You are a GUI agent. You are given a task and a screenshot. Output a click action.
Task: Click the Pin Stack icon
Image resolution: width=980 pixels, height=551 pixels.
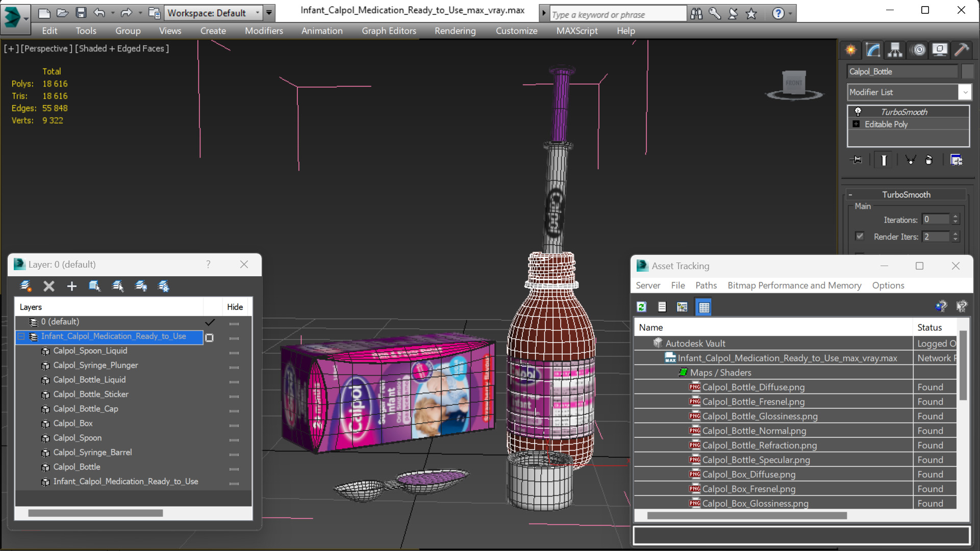pyautogui.click(x=857, y=160)
